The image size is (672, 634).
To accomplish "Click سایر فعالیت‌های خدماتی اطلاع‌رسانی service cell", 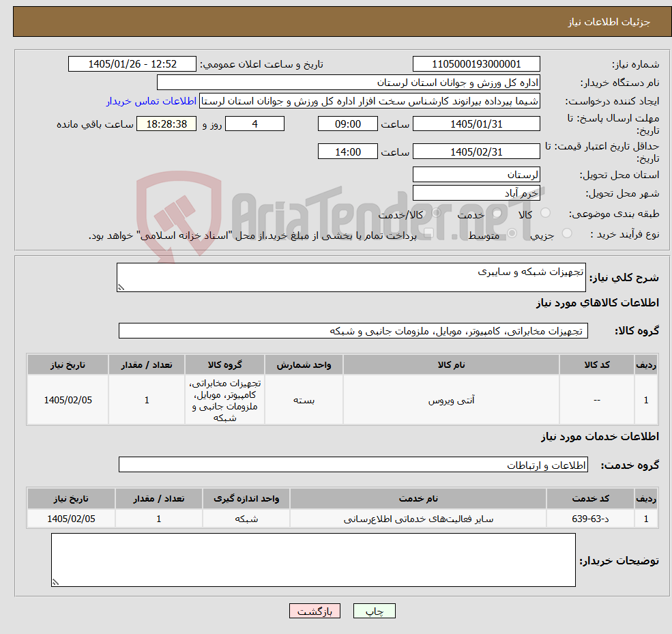I will [x=418, y=519].
